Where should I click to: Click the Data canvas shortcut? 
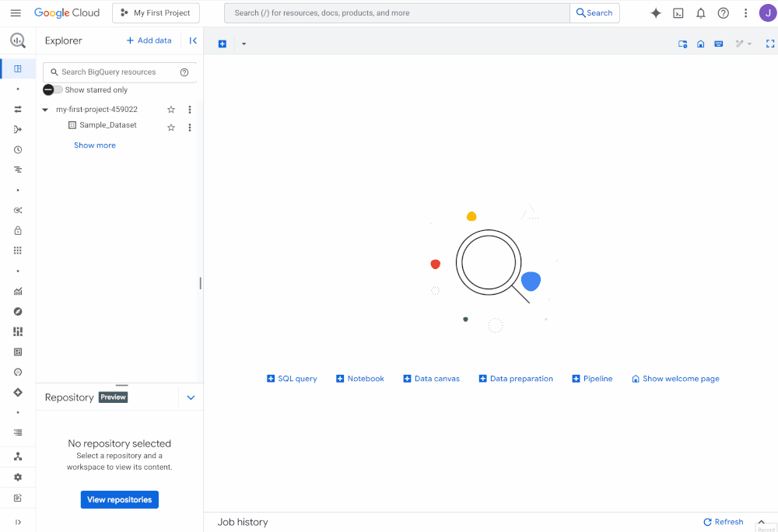coord(431,379)
